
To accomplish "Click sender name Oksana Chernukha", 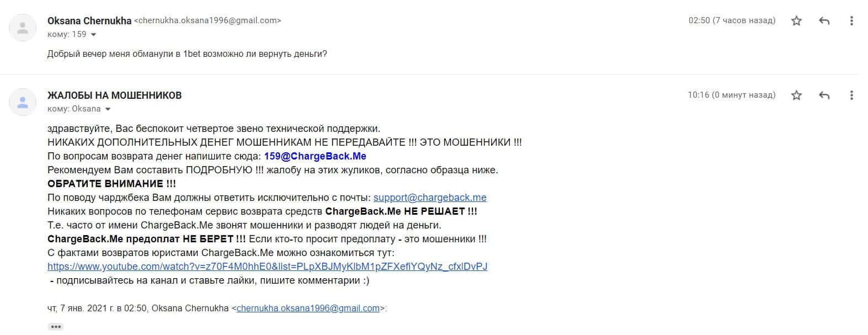I will point(89,21).
